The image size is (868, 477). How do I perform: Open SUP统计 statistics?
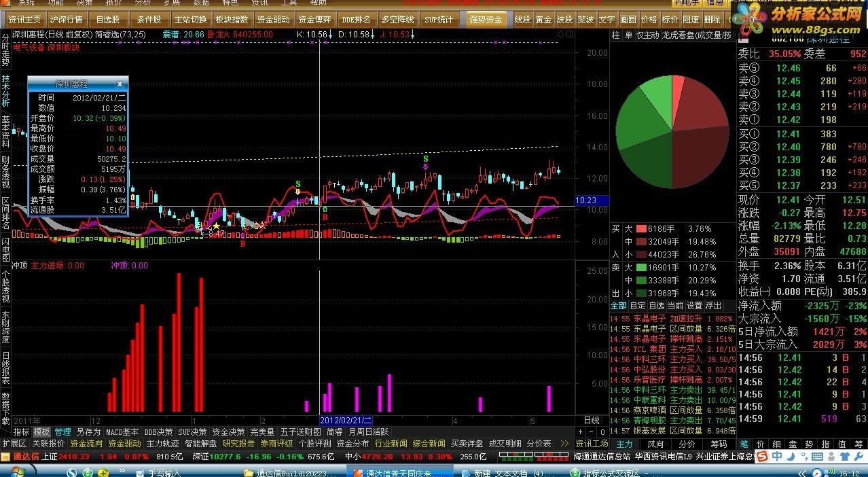(x=439, y=19)
